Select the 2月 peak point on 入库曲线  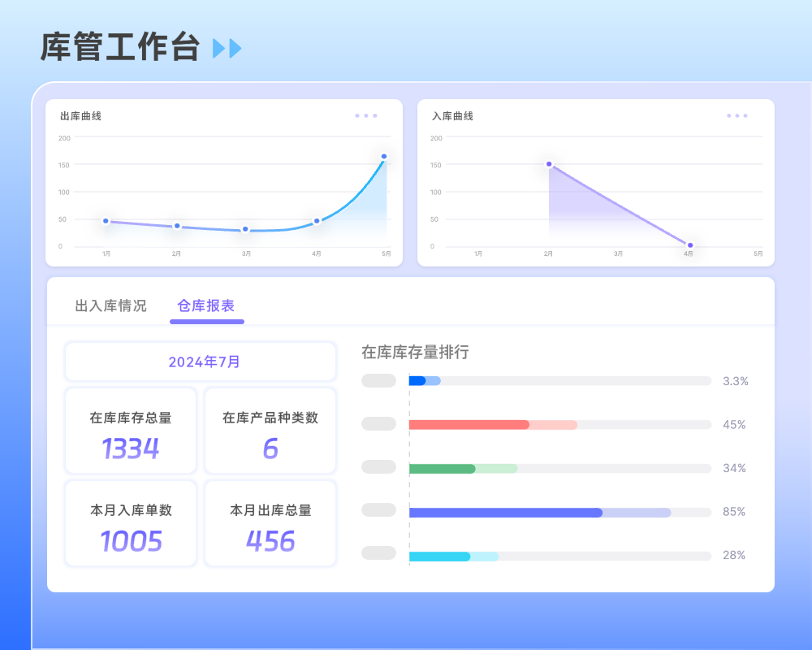coord(550,164)
